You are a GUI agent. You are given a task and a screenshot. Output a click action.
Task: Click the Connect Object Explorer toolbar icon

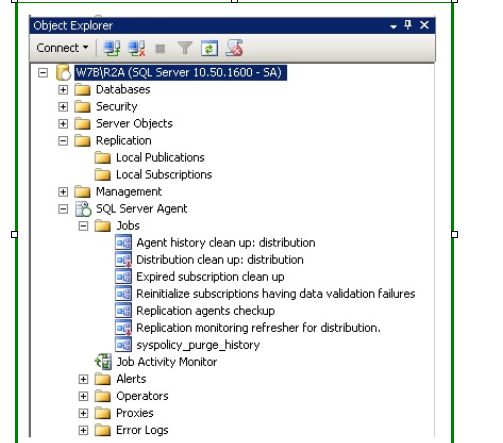click(x=112, y=48)
